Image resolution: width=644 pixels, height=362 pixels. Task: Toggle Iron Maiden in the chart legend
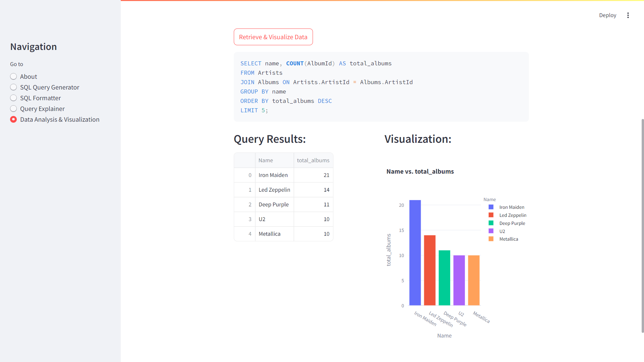[x=512, y=207]
